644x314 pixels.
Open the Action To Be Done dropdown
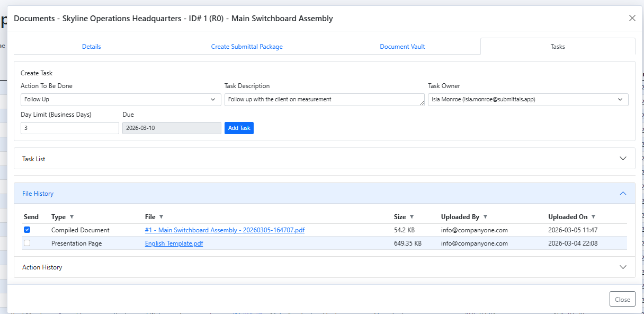pos(121,100)
